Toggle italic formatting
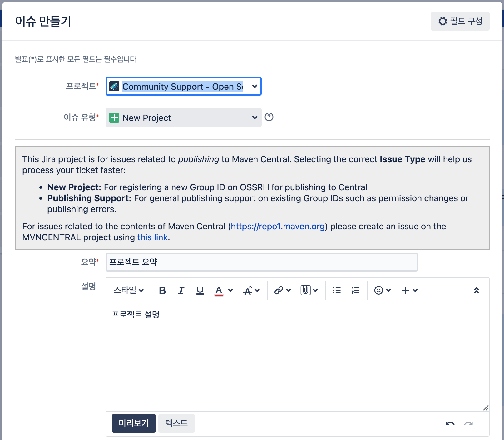Image resolution: width=504 pixels, height=440 pixels. [x=181, y=290]
